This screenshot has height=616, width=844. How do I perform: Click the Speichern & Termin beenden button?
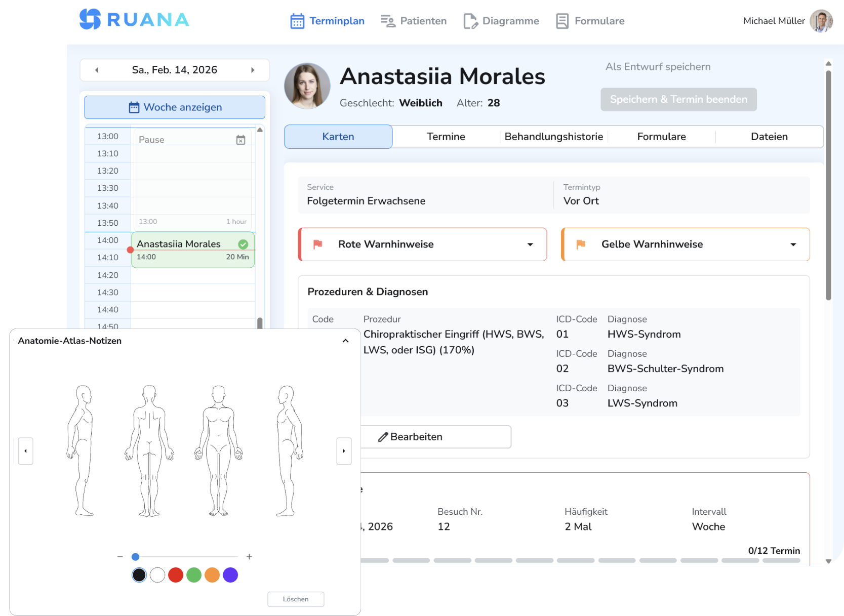click(x=678, y=99)
